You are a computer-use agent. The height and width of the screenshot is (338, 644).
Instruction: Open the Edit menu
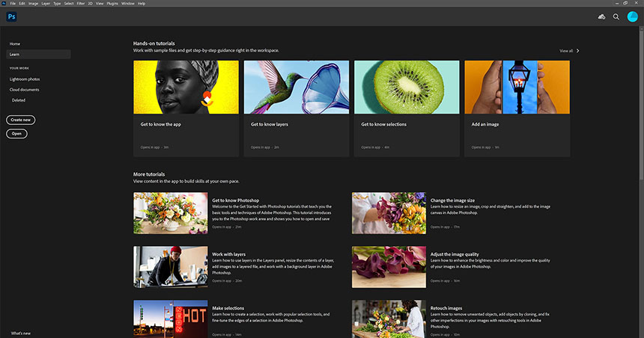click(x=22, y=3)
